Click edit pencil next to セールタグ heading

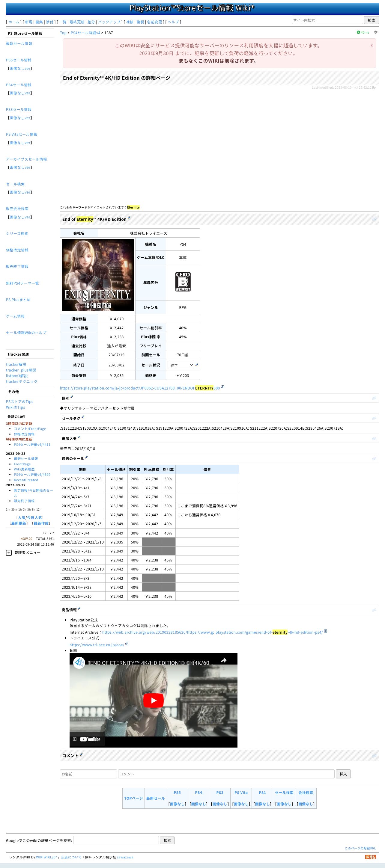tap(82, 417)
